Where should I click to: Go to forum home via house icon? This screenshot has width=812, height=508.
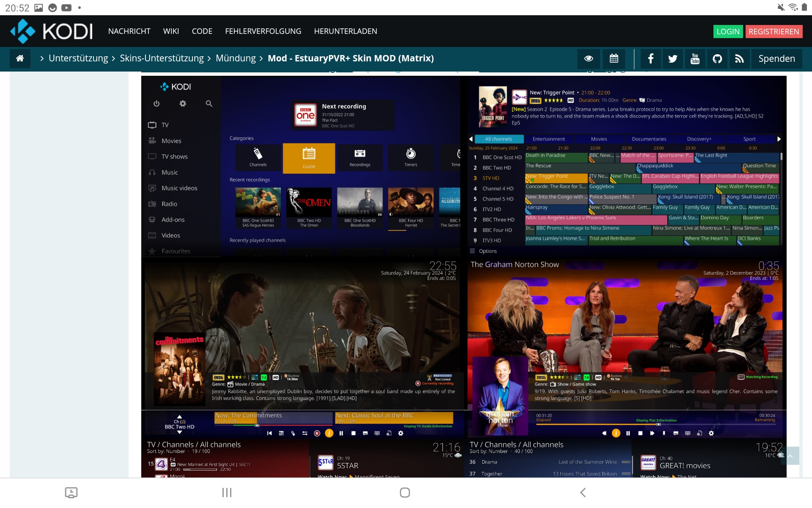click(20, 58)
